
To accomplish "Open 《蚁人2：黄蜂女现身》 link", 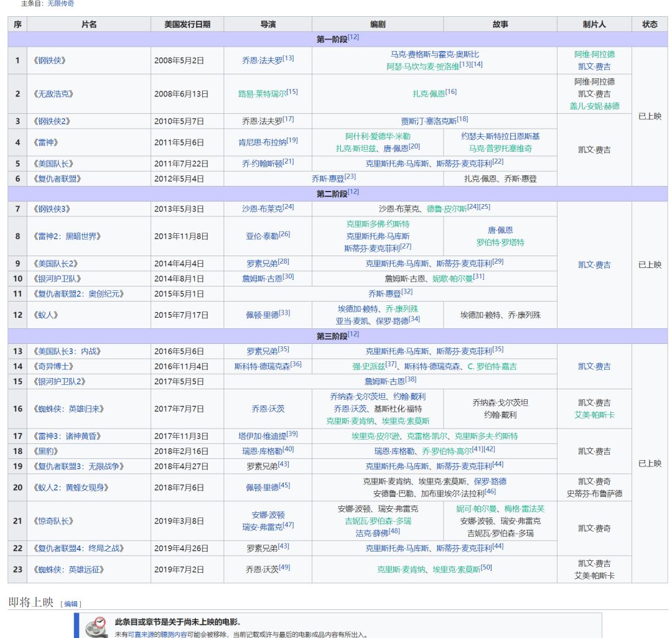I will click(71, 488).
